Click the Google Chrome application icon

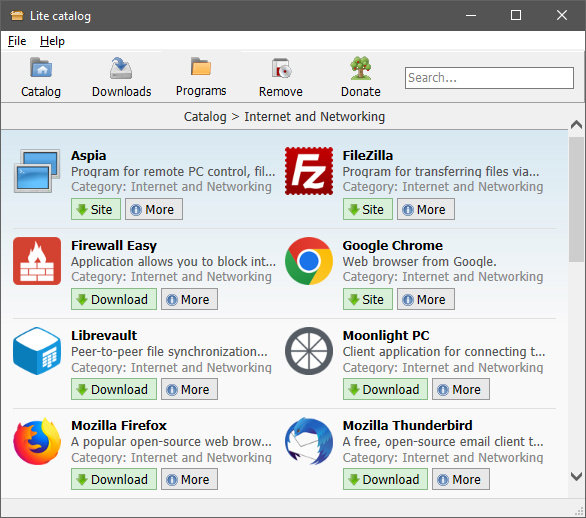[309, 261]
